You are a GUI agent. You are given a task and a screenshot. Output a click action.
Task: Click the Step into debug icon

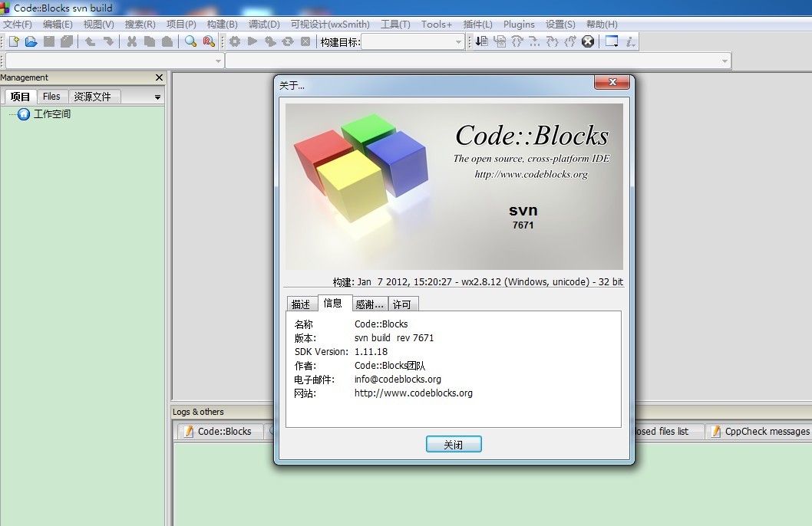pos(517,41)
